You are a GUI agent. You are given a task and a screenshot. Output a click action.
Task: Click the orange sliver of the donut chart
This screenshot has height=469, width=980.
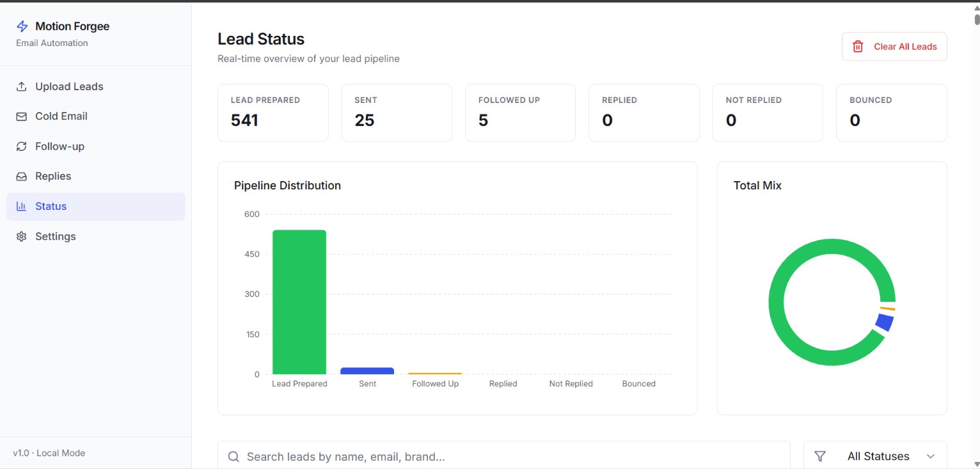point(888,309)
